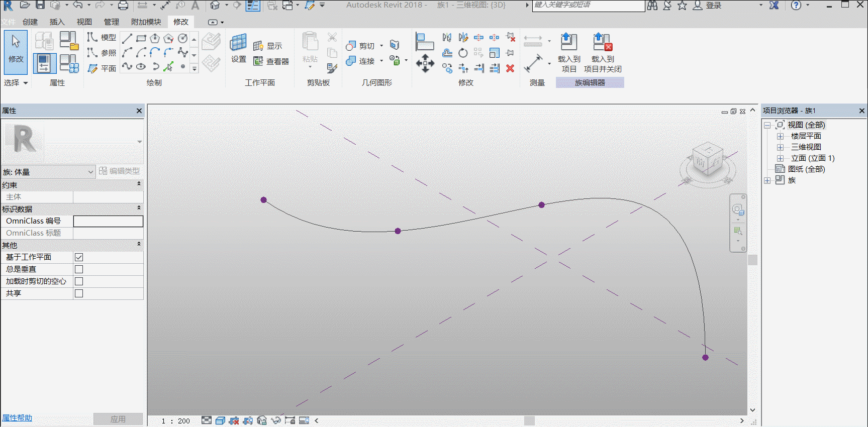Image resolution: width=868 pixels, height=427 pixels.
Task: Choose the Rectangle draw tool
Action: [141, 38]
